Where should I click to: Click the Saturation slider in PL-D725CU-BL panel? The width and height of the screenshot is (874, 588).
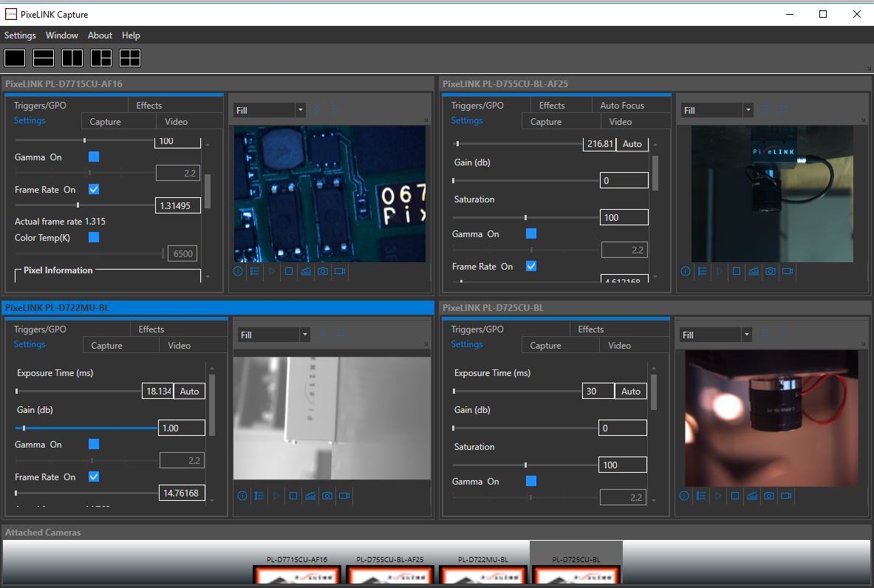point(525,465)
